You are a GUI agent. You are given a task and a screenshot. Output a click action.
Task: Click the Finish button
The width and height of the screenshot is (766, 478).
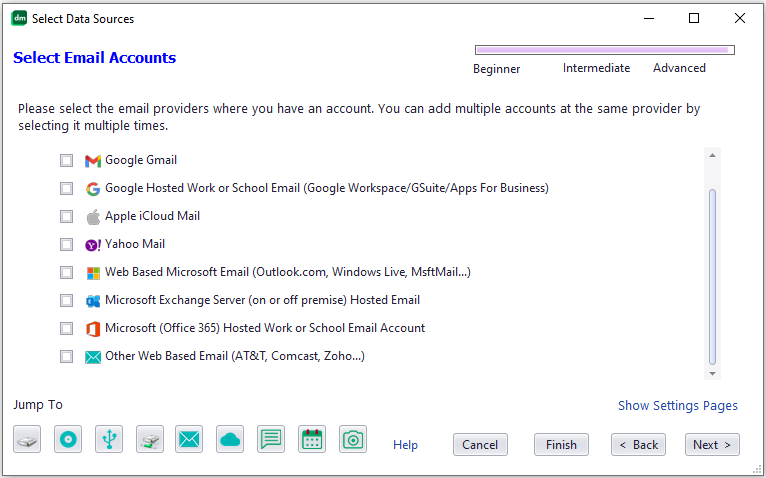(x=561, y=445)
